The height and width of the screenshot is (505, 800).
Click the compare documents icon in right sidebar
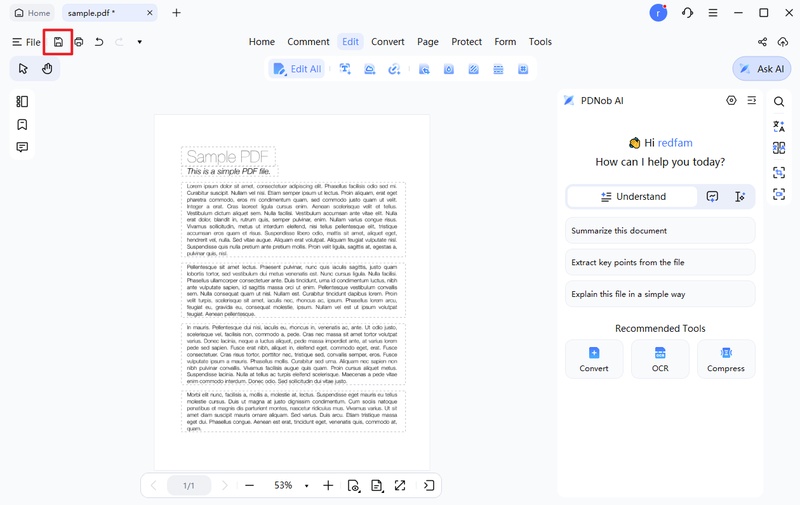(x=779, y=148)
